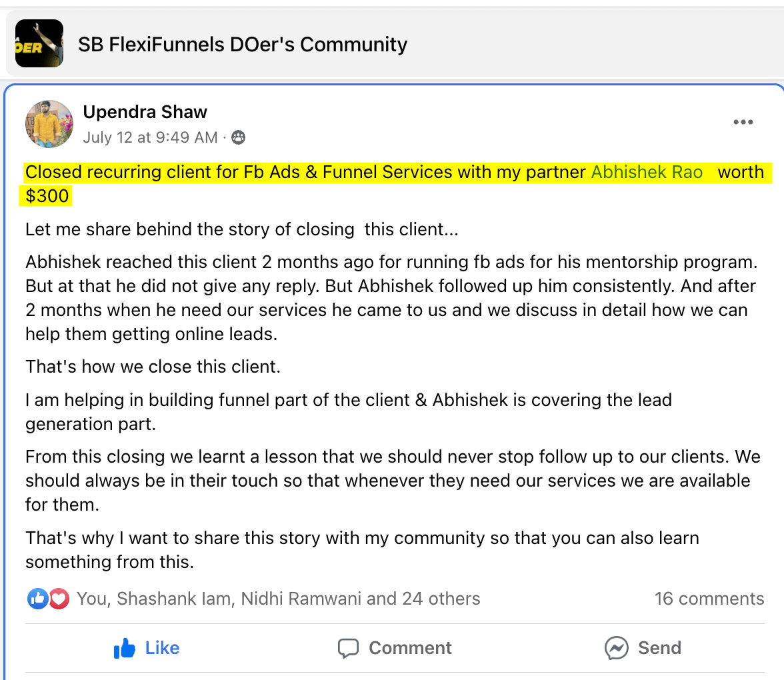
Task: Click the Messenger icon next to Send
Action: pos(616,648)
